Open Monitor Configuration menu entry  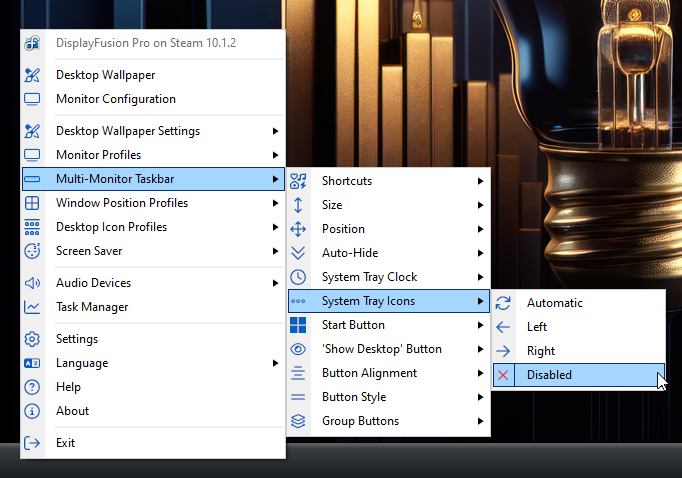(x=115, y=99)
